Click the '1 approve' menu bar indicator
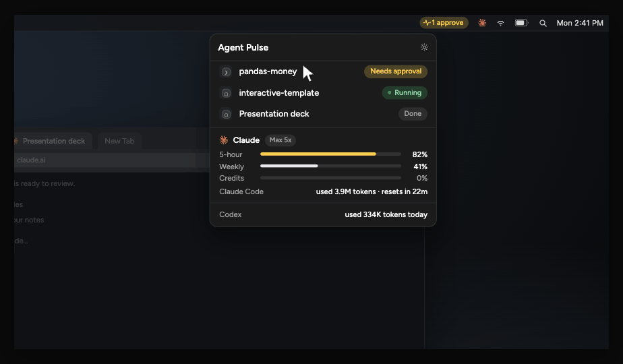Viewport: 623px width, 364px height. 444,23
